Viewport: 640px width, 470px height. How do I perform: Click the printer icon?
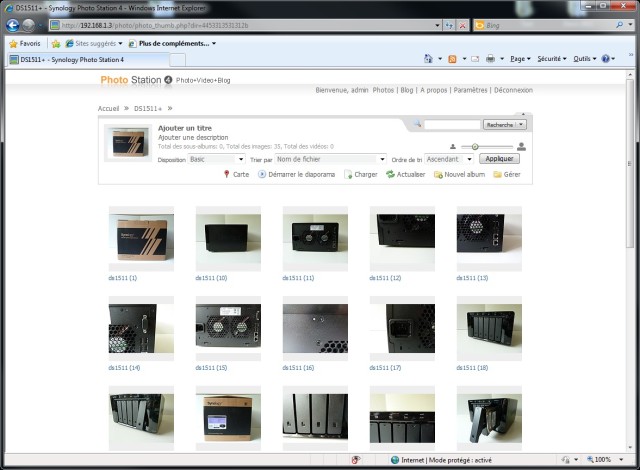tap(490, 59)
